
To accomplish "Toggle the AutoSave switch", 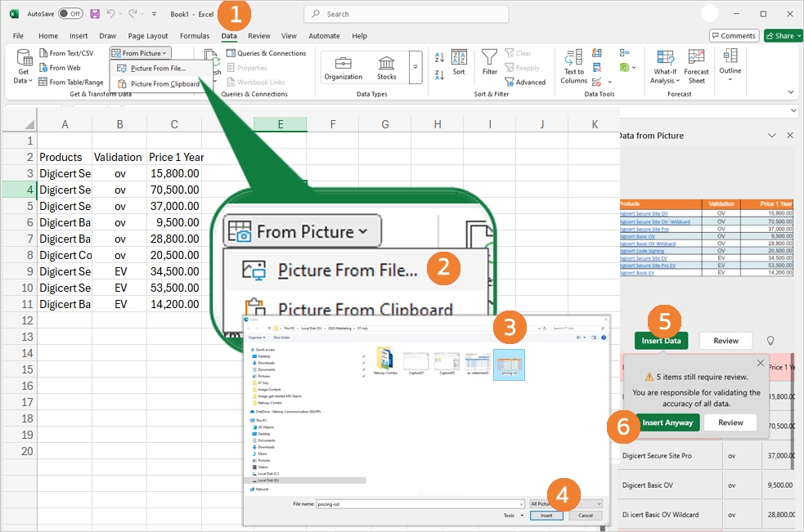I will click(x=70, y=14).
